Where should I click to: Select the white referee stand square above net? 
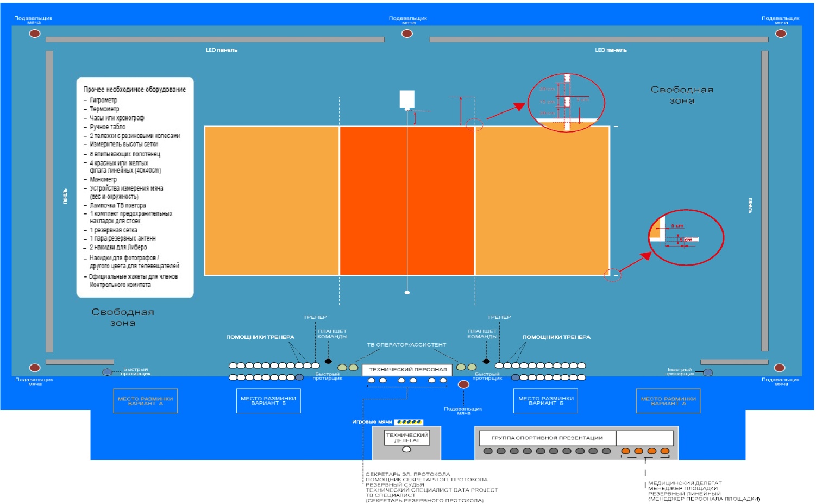[407, 98]
